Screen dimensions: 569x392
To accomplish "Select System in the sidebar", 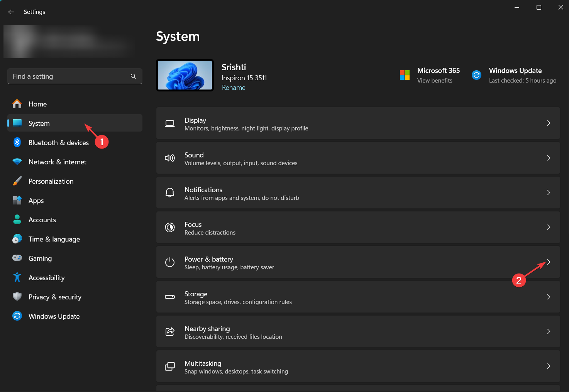I will pos(39,123).
